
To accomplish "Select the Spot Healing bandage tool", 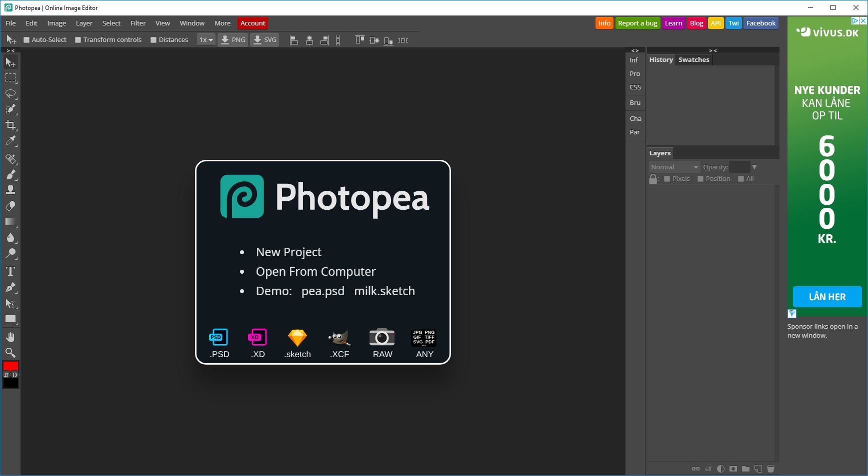I will 10,159.
